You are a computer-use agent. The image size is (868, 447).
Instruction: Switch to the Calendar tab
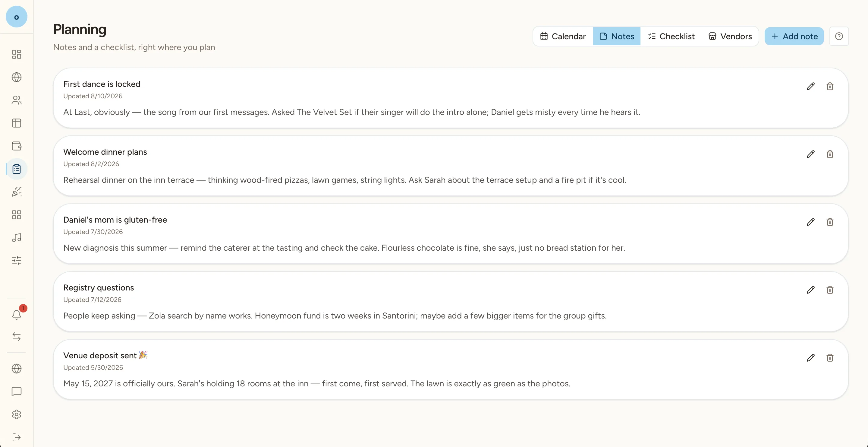click(563, 36)
